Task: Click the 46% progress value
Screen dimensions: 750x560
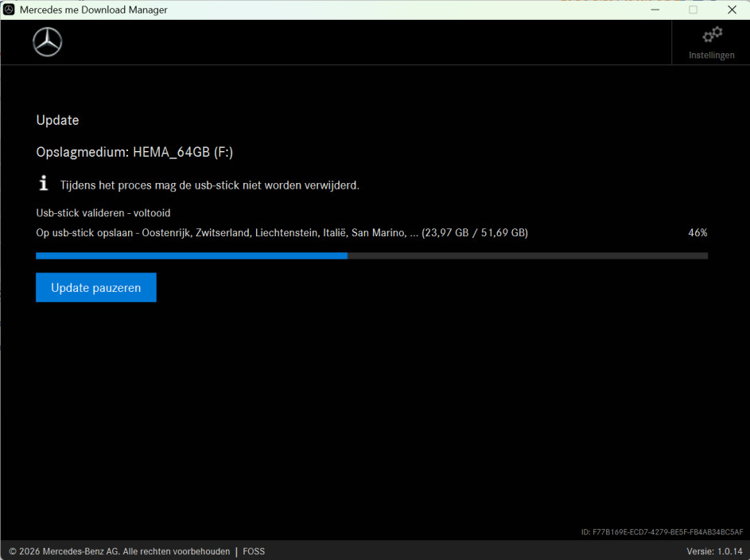Action: pyautogui.click(x=698, y=233)
